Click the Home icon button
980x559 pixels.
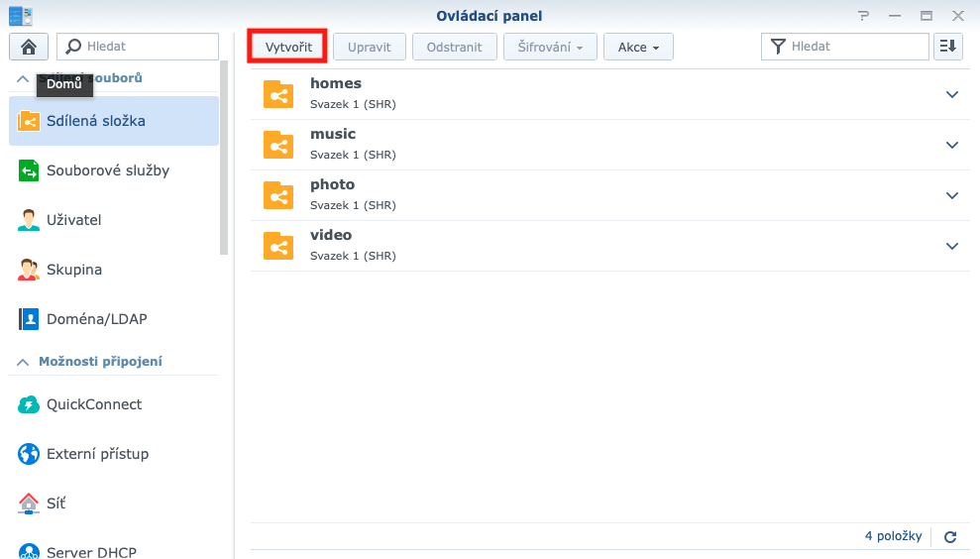pos(28,47)
